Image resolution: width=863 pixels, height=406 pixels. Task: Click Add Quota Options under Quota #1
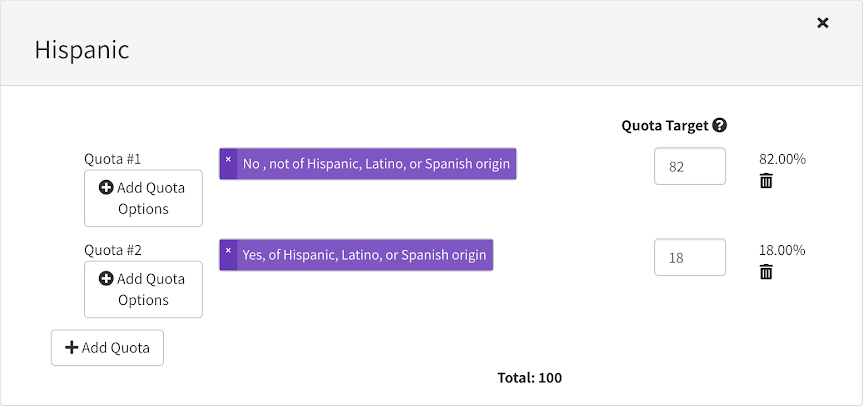point(143,198)
